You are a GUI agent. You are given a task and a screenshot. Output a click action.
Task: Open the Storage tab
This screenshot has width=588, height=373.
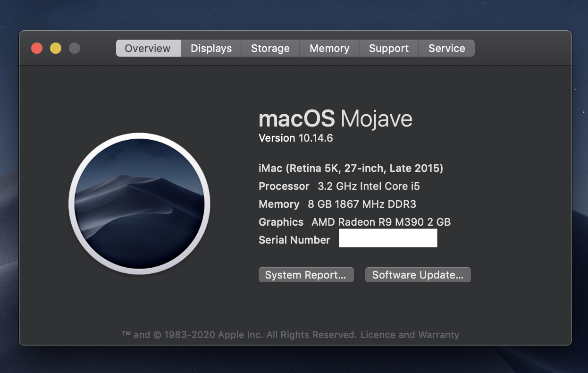click(x=270, y=48)
